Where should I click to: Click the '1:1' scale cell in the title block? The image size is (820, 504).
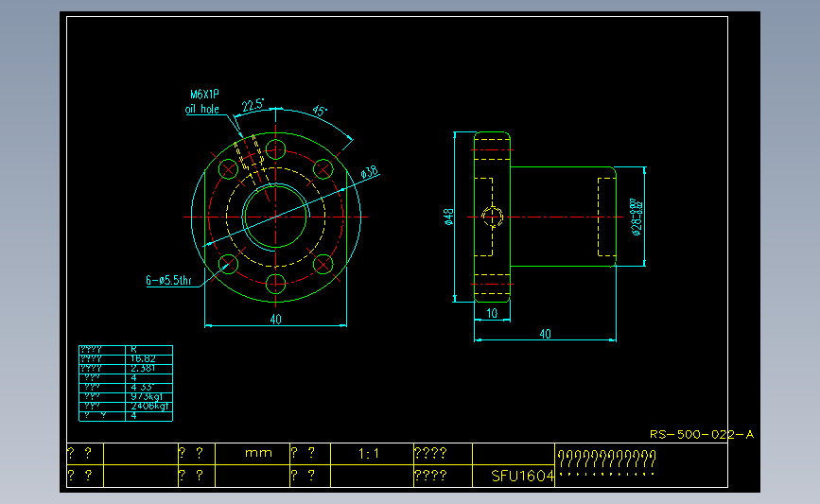[372, 453]
